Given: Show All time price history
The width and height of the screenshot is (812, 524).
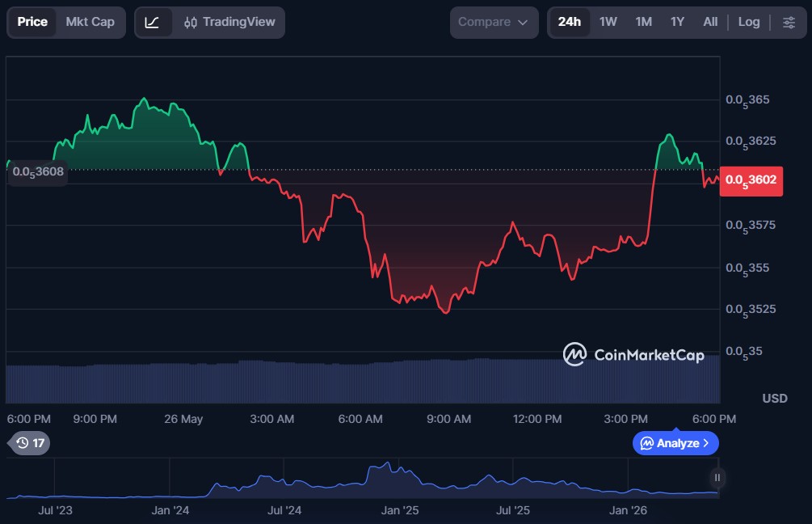Looking at the screenshot, I should click(x=710, y=23).
